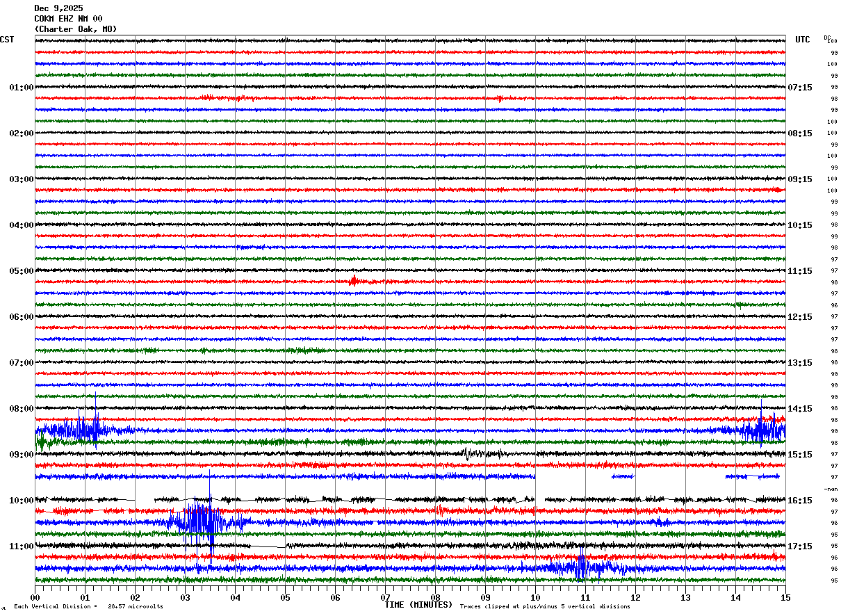Select the "05:00" CST time label
841x616 pixels.
tap(22, 271)
